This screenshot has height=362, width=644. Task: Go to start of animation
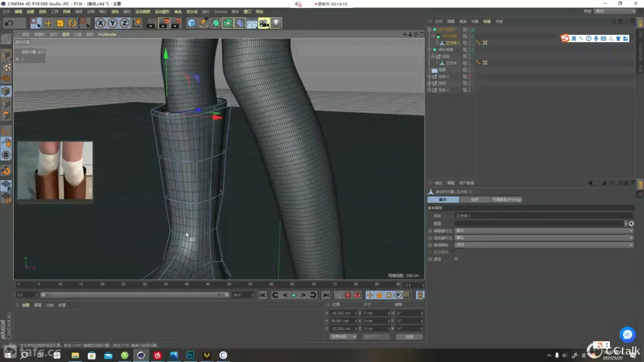point(262,295)
